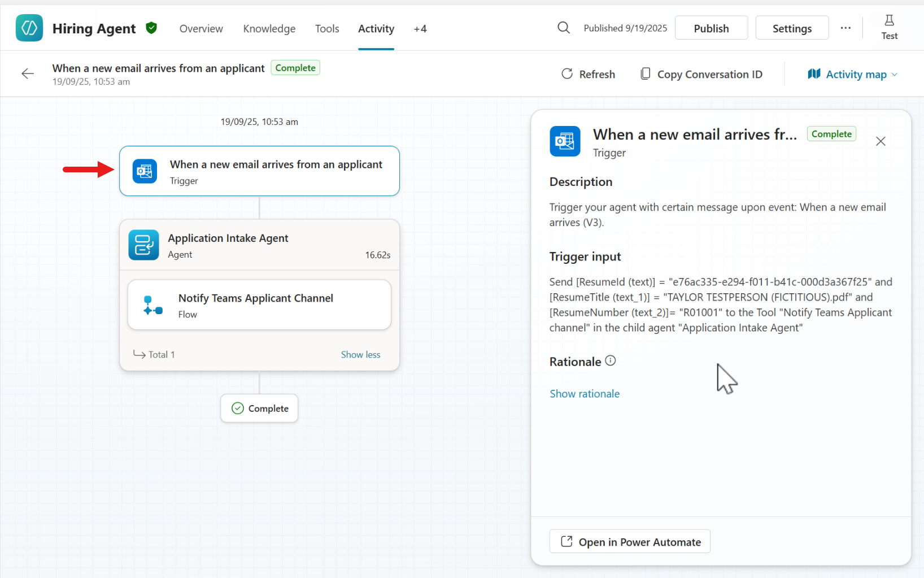Switch to the Knowledge tab

pos(269,29)
